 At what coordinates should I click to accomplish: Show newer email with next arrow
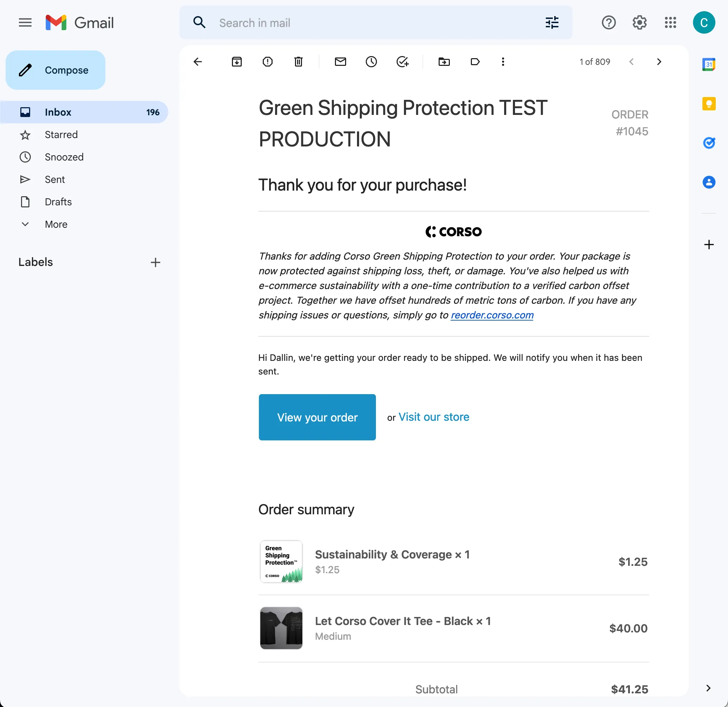pyautogui.click(x=659, y=62)
